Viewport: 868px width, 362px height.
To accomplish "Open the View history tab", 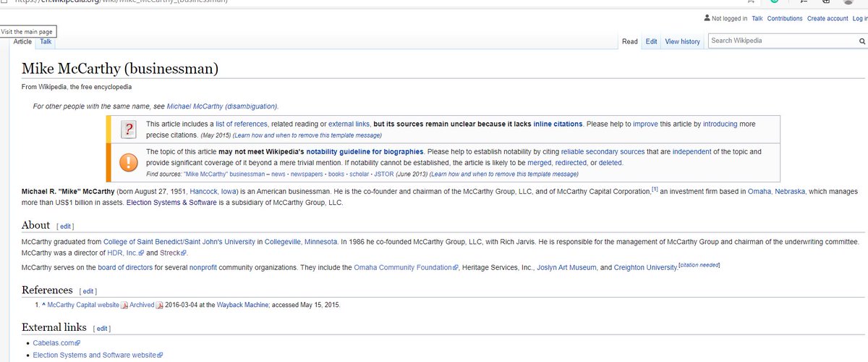I will [x=683, y=41].
